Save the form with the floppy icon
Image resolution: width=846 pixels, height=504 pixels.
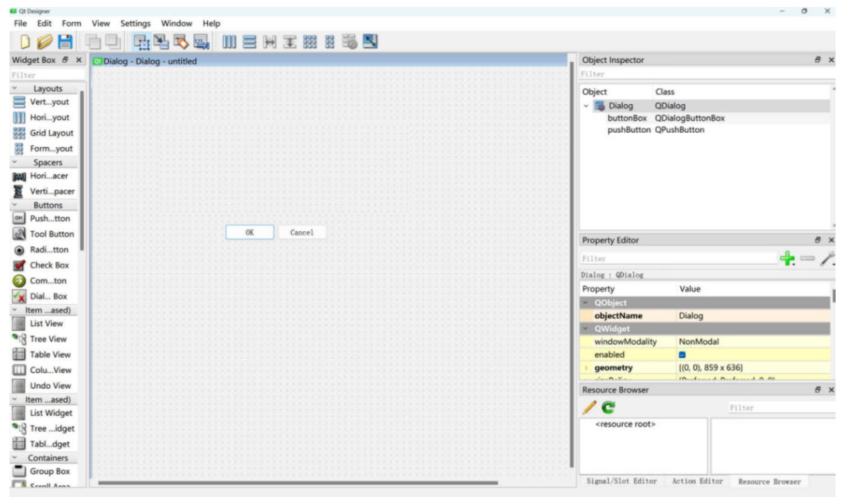(x=65, y=42)
